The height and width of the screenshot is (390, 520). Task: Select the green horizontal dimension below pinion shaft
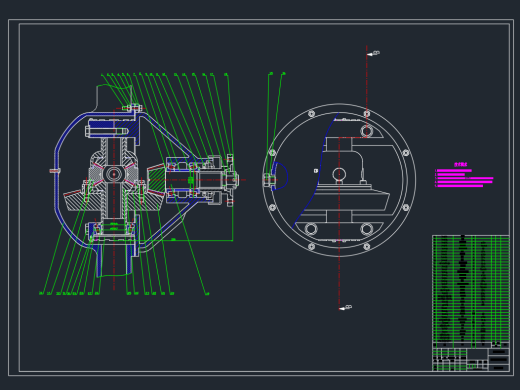point(173,240)
